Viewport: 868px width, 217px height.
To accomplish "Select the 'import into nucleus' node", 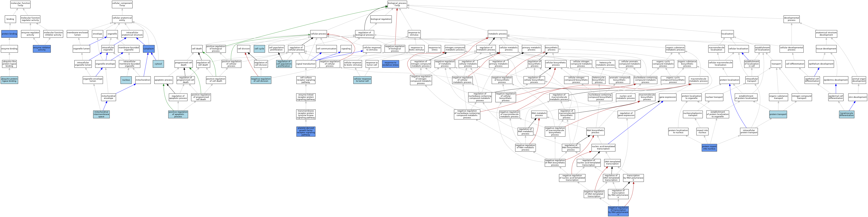I will (702, 131).
